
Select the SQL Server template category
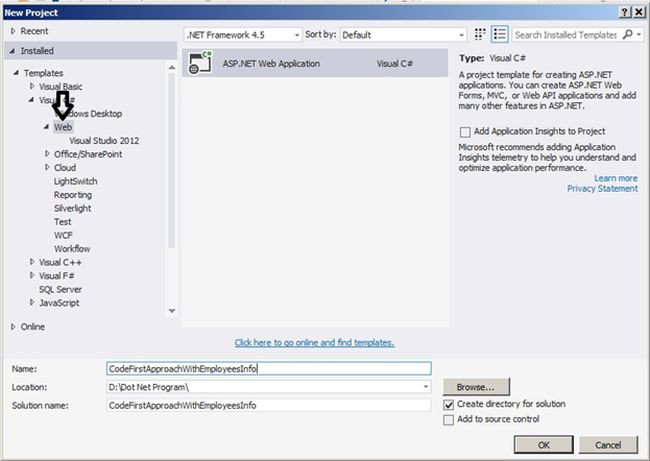(x=60, y=289)
